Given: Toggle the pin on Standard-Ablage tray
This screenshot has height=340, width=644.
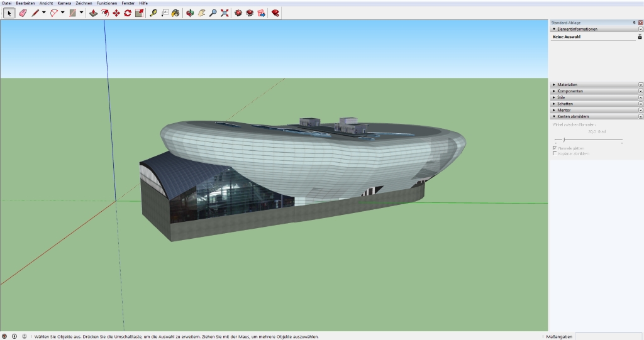Looking at the screenshot, I should [x=634, y=23].
